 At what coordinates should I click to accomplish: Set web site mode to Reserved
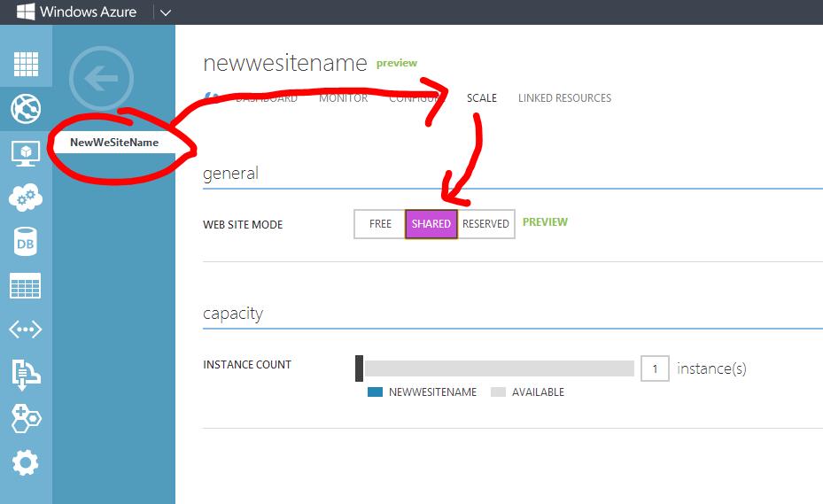click(x=485, y=224)
